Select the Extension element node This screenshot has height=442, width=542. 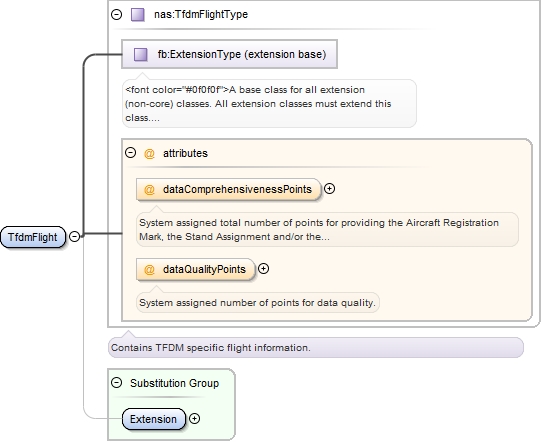[x=154, y=419]
